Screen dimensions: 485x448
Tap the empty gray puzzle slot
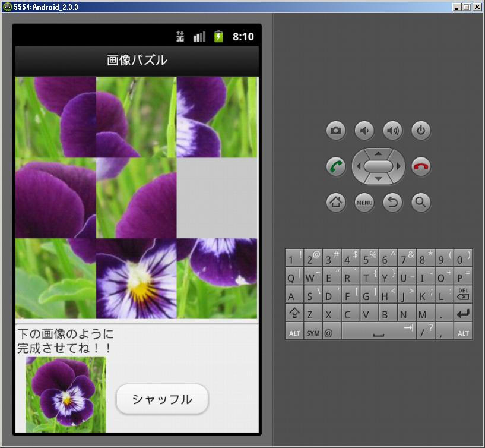217,198
